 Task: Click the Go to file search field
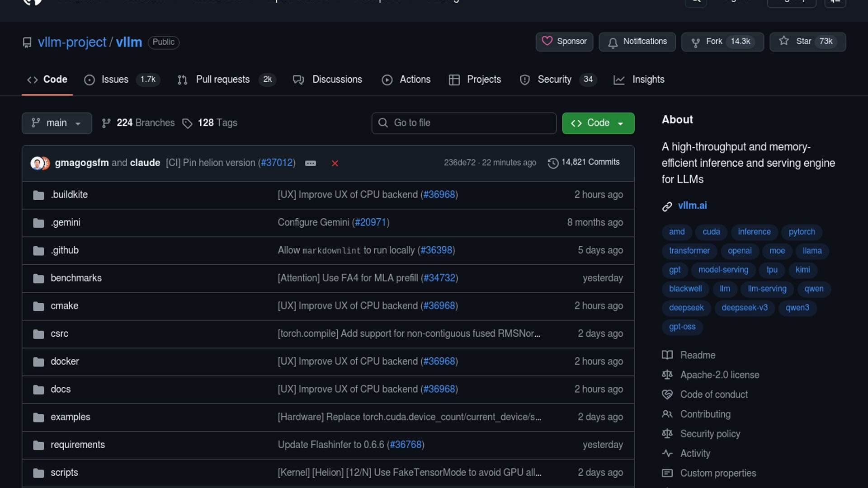464,123
